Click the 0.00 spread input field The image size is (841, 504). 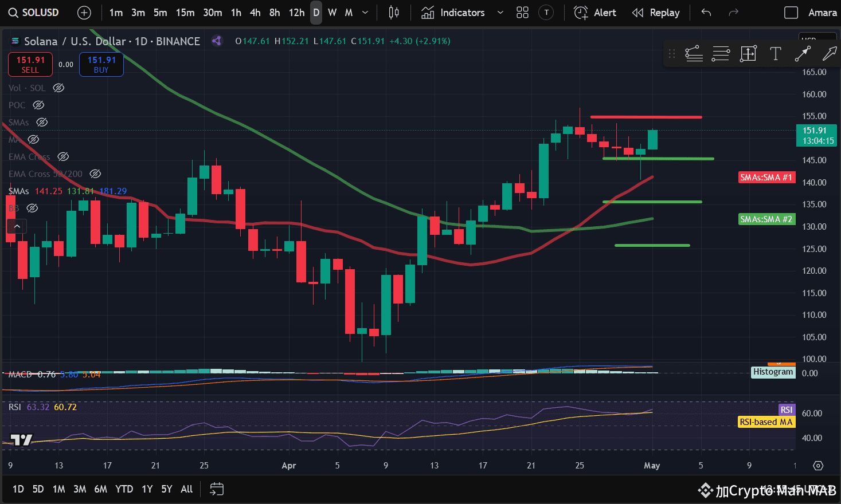click(x=65, y=64)
